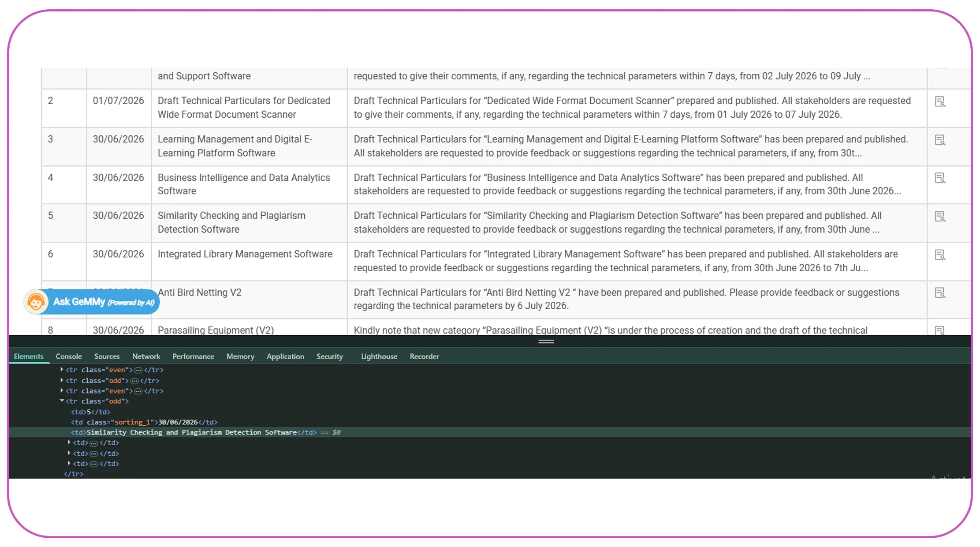Open the Lighthouse tab
Viewport: 980px width, 547px height.
coord(379,356)
